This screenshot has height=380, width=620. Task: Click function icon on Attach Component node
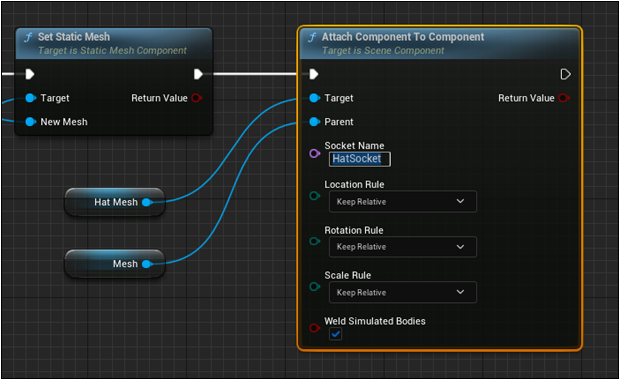pyautogui.click(x=312, y=37)
